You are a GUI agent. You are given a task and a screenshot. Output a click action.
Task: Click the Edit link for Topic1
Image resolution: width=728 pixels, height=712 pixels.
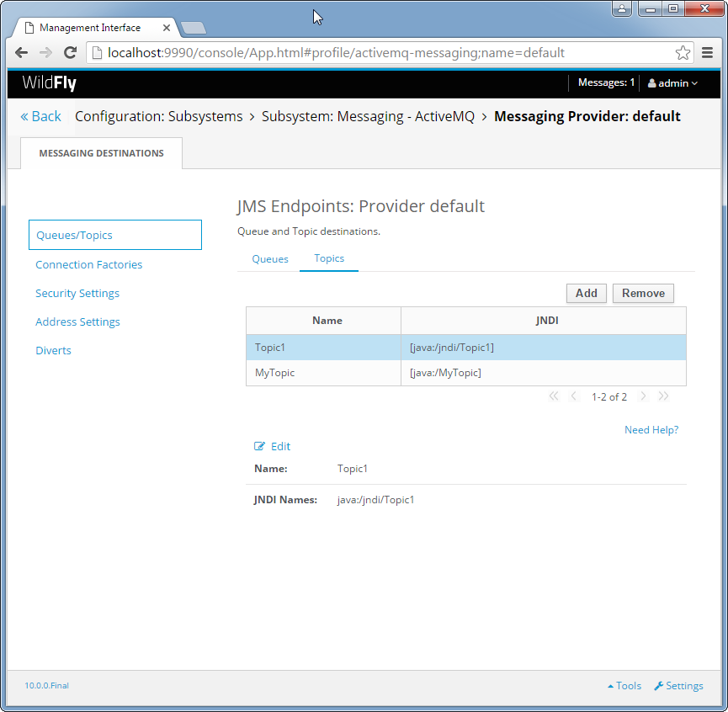(x=272, y=447)
